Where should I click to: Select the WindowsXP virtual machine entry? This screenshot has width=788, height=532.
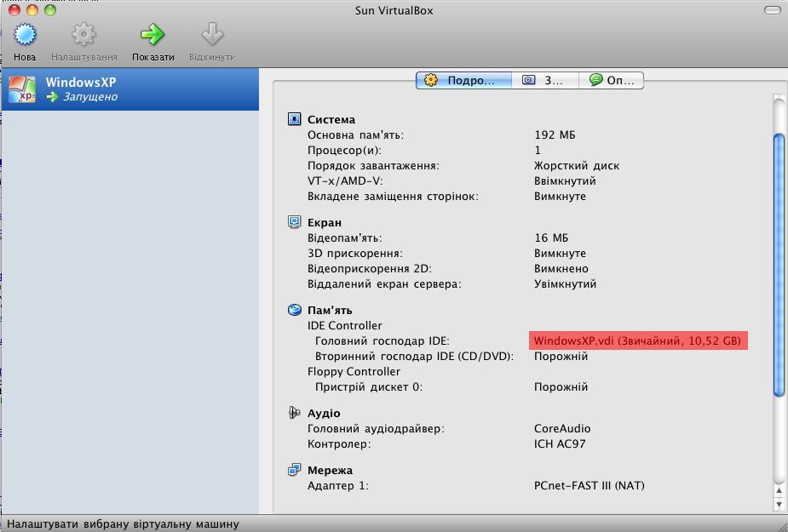coord(130,89)
